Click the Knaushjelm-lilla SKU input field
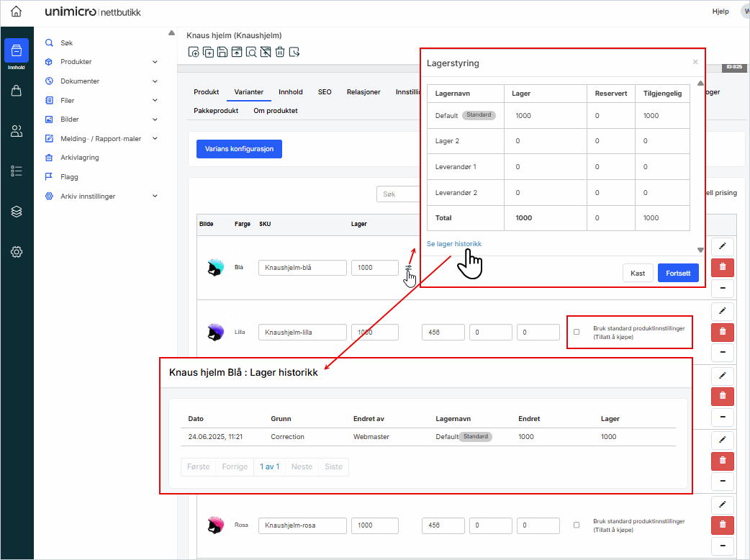The height and width of the screenshot is (560, 750). pos(302,332)
